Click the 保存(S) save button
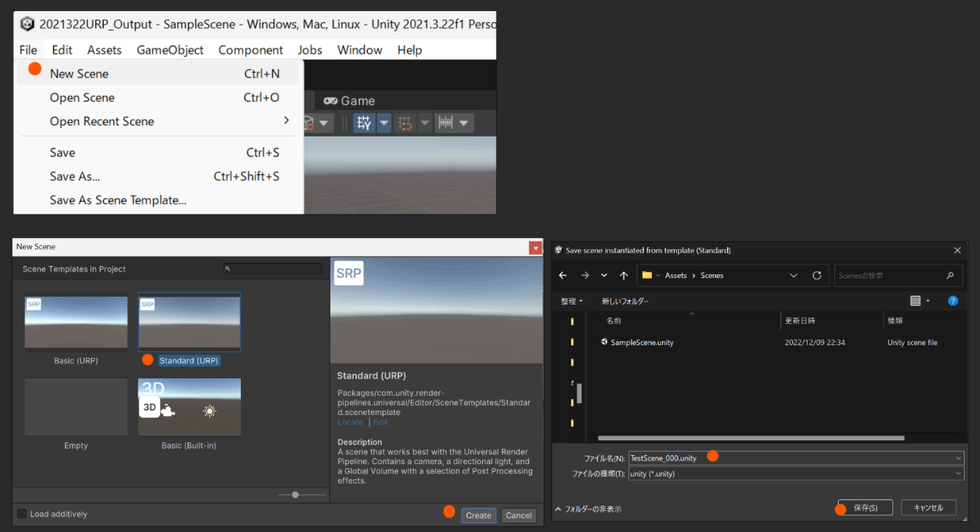The height and width of the screenshot is (532, 980). click(865, 507)
